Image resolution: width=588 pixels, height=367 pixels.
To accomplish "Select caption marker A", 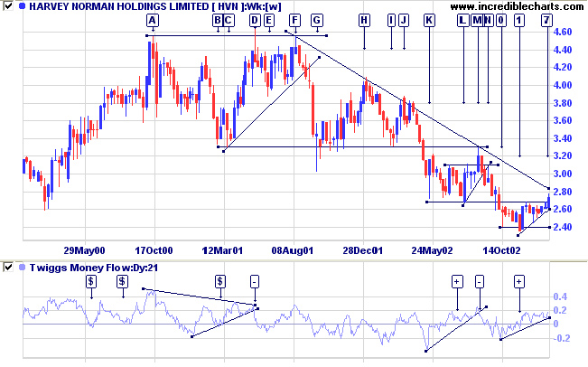I will [152, 20].
